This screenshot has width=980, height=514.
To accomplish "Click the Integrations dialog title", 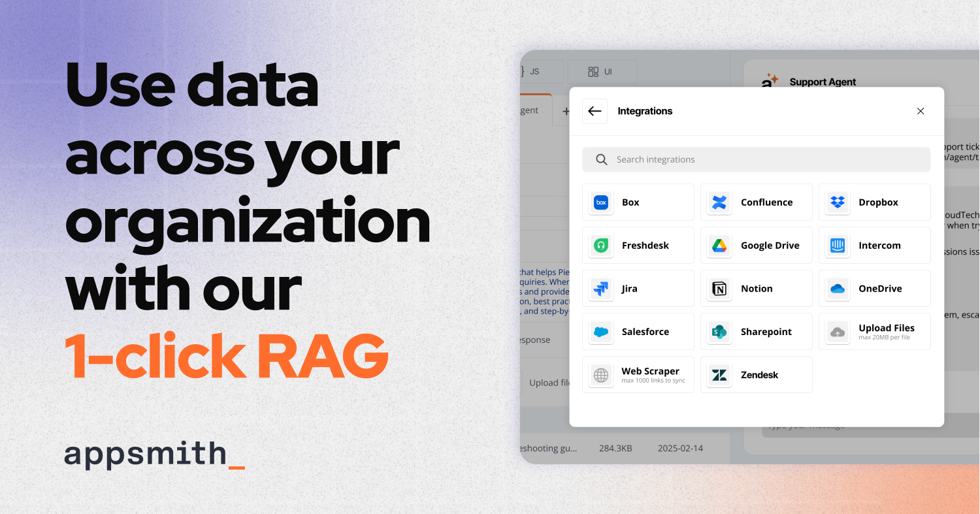I will tap(645, 111).
